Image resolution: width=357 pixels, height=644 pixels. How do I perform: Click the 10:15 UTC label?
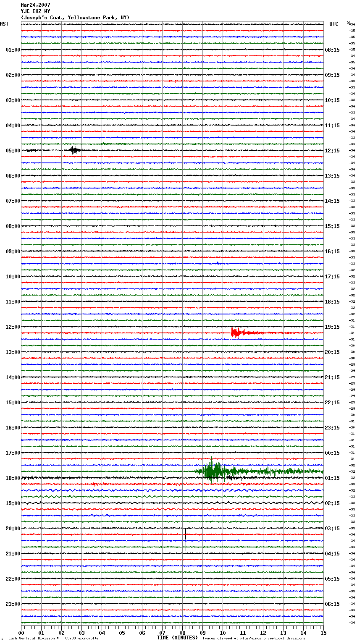(332, 100)
